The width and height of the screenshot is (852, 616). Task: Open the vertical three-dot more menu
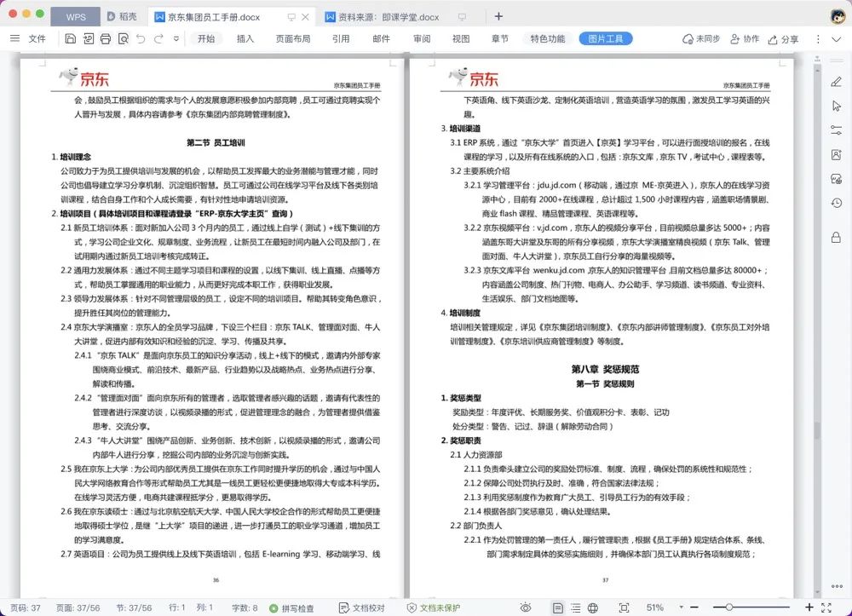pyautogui.click(x=818, y=39)
